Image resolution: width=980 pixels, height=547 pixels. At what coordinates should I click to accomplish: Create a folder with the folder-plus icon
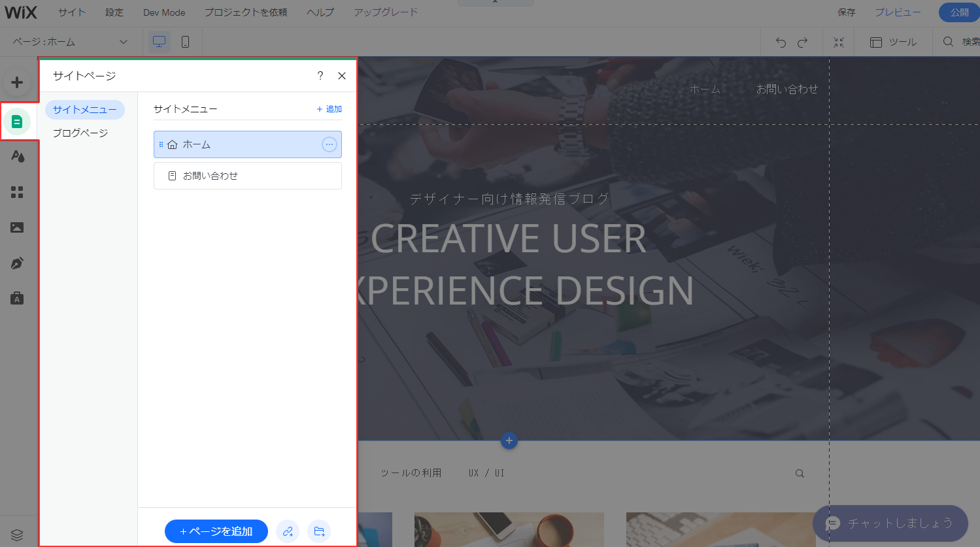pos(319,531)
